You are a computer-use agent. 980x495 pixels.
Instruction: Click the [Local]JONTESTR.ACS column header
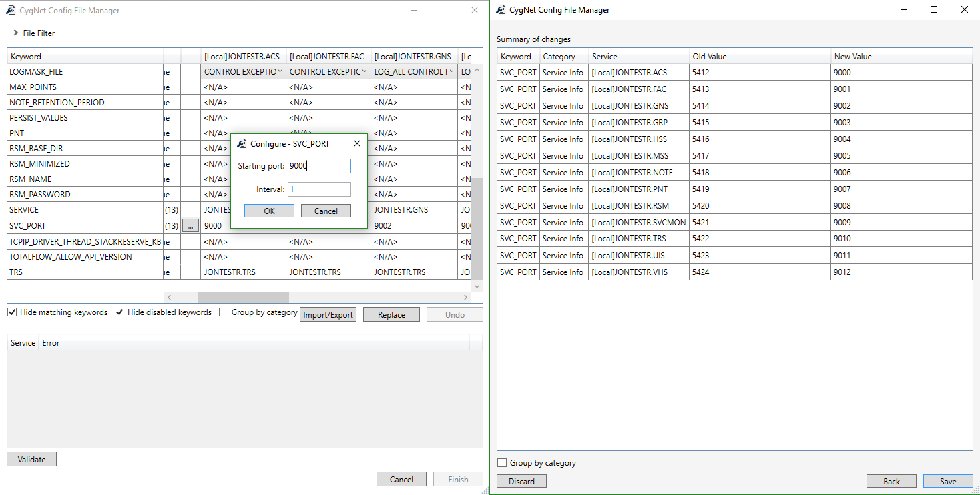pyautogui.click(x=243, y=57)
